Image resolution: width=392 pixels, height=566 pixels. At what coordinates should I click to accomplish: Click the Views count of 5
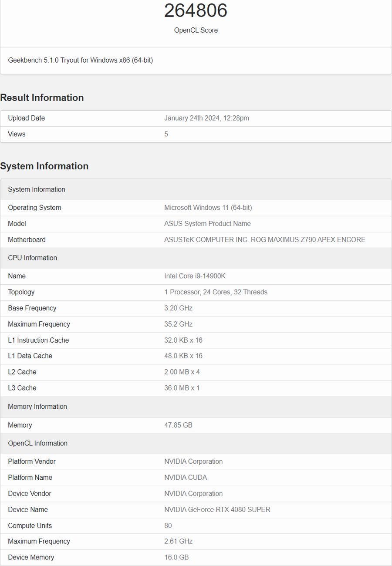166,134
